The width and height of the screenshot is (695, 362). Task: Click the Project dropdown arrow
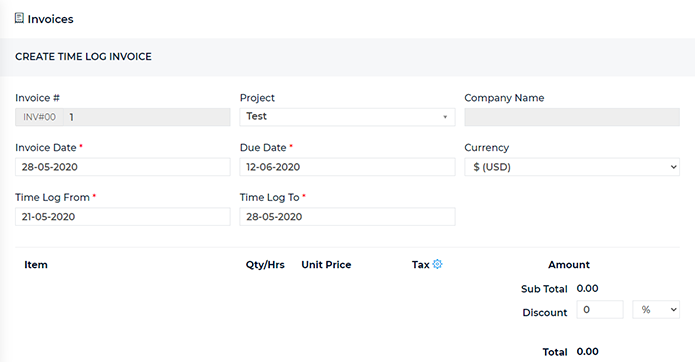pos(445,117)
